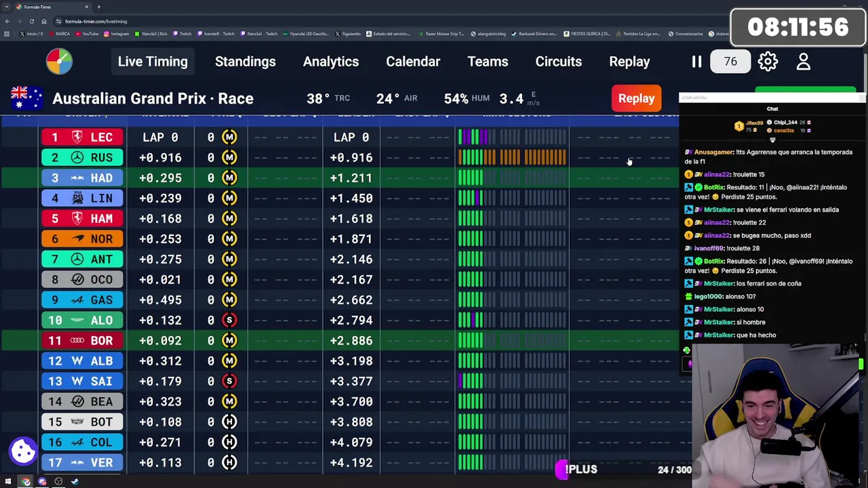Select the LEC driver row badge

pyautogui.click(x=82, y=138)
